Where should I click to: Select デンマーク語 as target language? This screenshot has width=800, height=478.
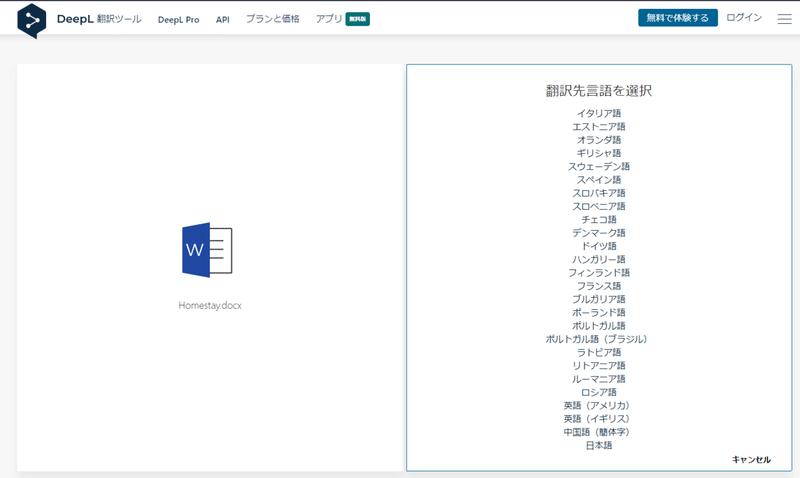coord(599,233)
